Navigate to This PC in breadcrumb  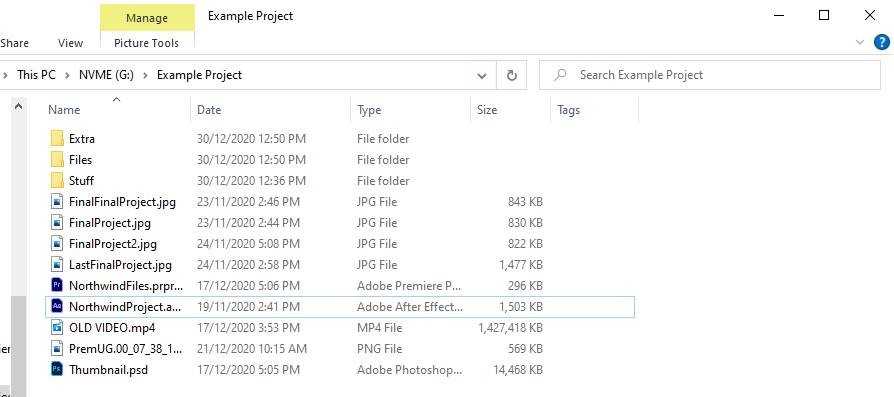(36, 75)
